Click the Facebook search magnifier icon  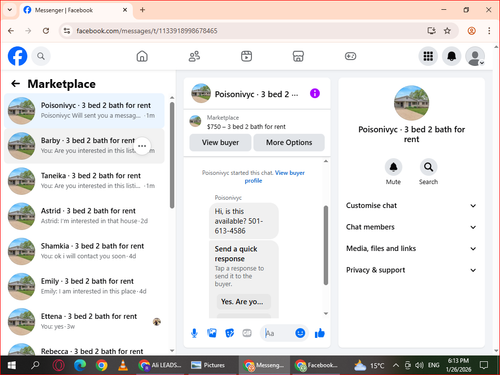(x=41, y=56)
